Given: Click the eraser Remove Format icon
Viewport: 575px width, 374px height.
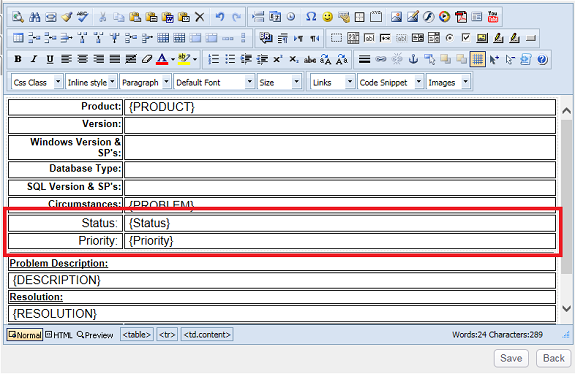Looking at the screenshot, I should point(147,59).
